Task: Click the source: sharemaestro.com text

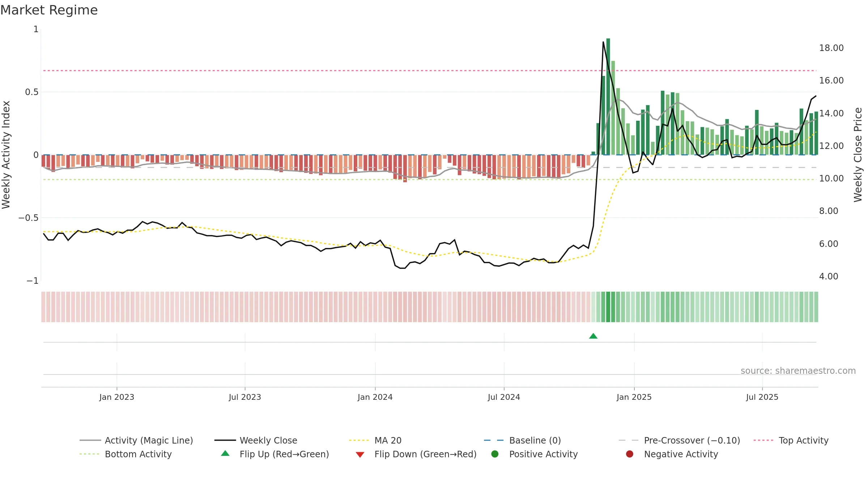Action: pos(798,371)
